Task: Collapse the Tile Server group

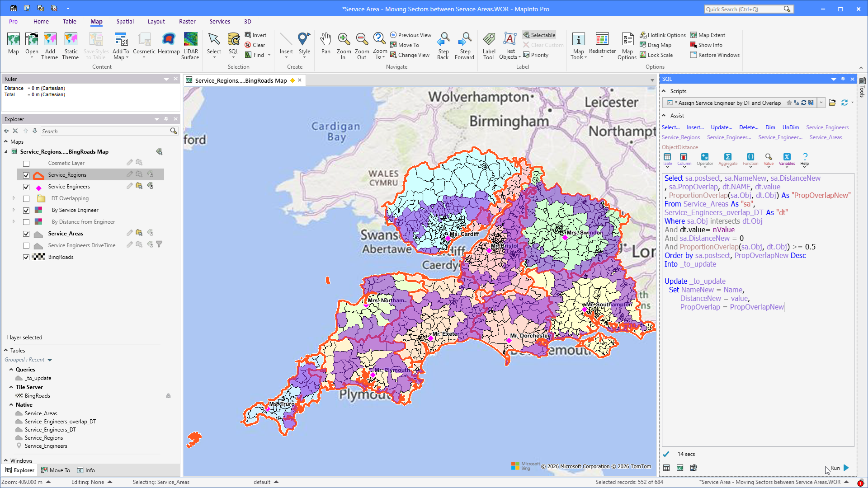Action: 11,387
